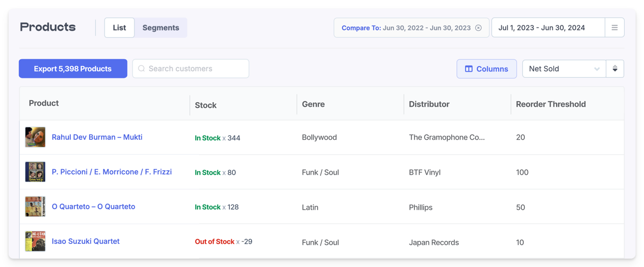Click the search magnifier icon
The width and height of the screenshot is (644, 267).
point(141,68)
